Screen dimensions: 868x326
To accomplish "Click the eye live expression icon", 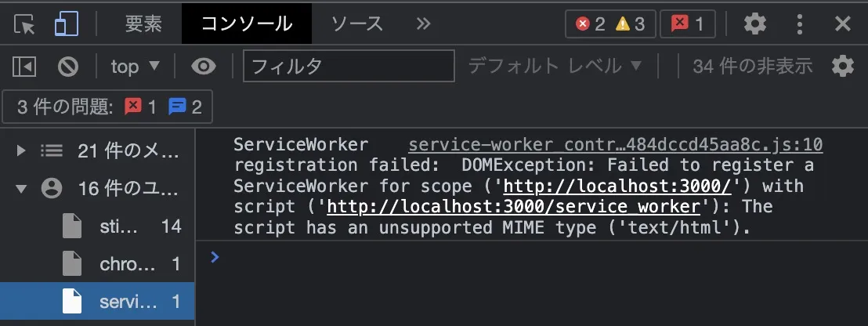I will [x=204, y=67].
